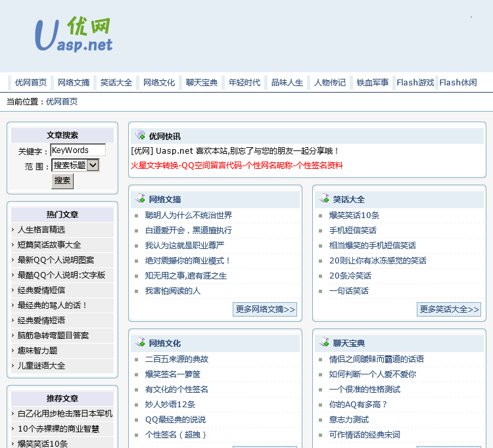Open article 白道爱开会，黑道擅执行
The width and height of the screenshot is (493, 448).
(189, 231)
